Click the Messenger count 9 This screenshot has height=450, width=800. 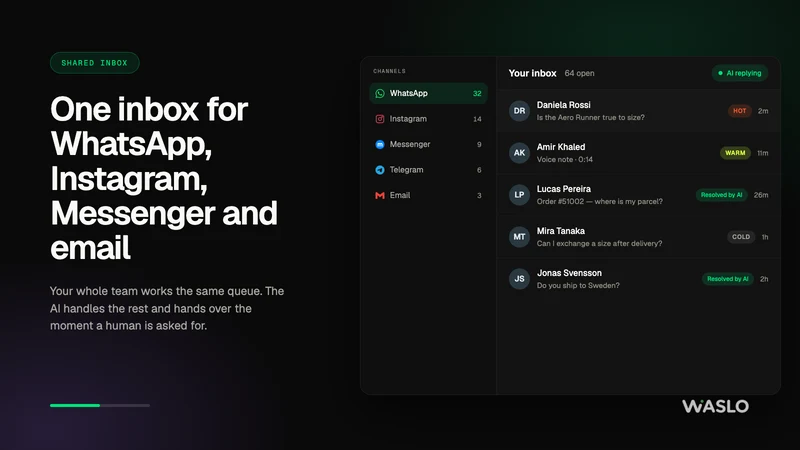point(479,144)
